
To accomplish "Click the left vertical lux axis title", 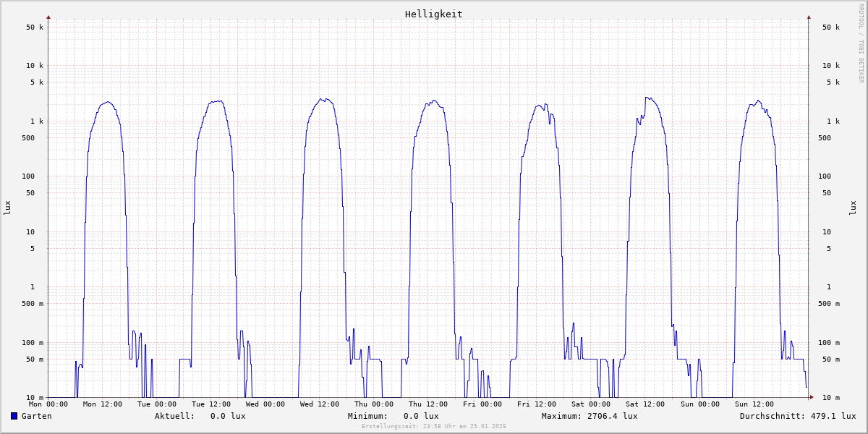I will 7,208.
